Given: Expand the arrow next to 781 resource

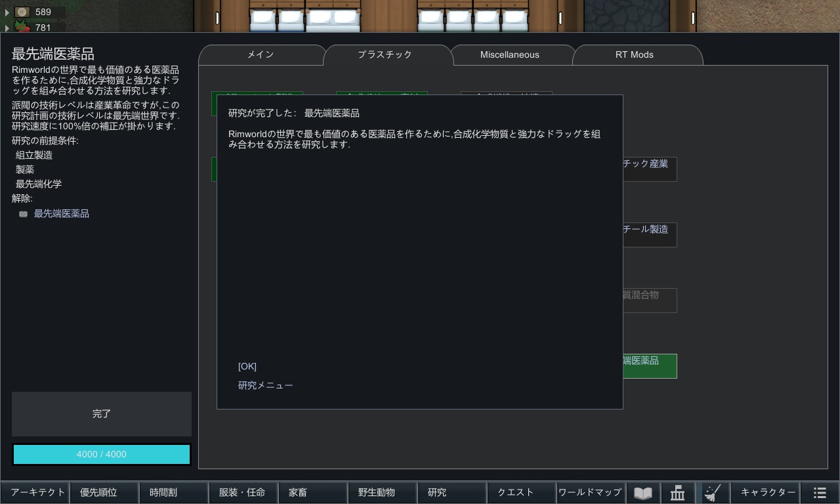Looking at the screenshot, I should 7,28.
